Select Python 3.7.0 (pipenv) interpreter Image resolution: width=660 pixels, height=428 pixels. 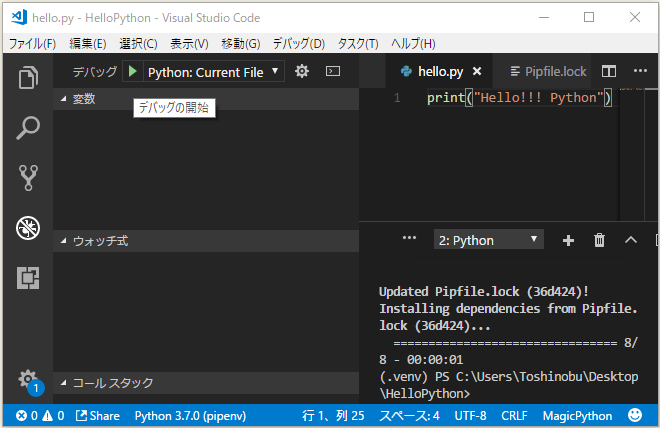[190, 416]
